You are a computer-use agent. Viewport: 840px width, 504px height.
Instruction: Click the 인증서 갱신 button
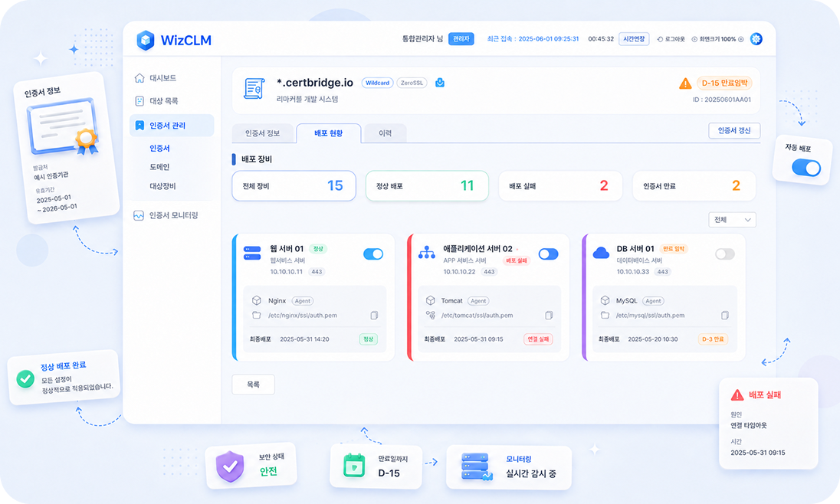coord(734,131)
